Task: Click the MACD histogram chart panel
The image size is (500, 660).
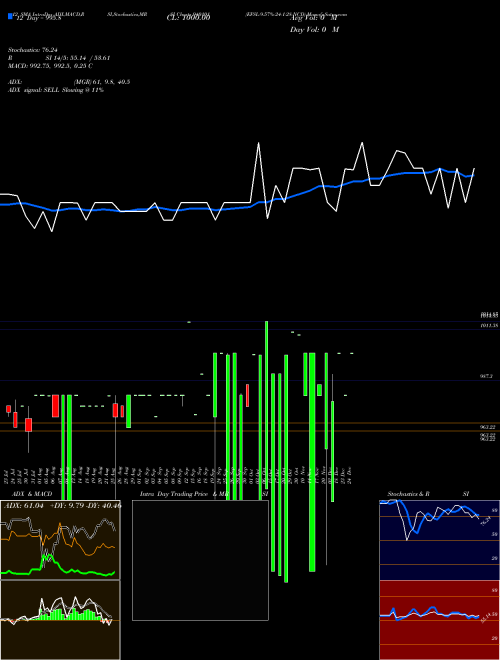Action: point(60,620)
